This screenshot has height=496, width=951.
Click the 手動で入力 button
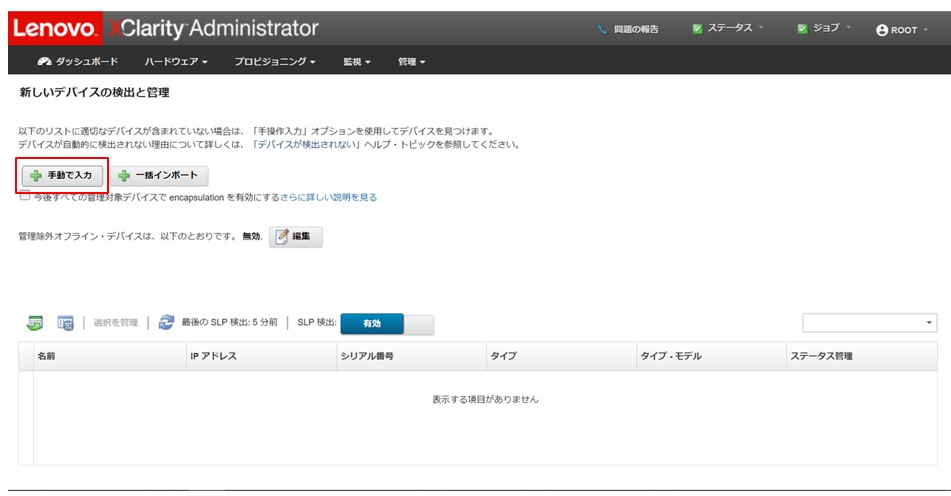[62, 176]
